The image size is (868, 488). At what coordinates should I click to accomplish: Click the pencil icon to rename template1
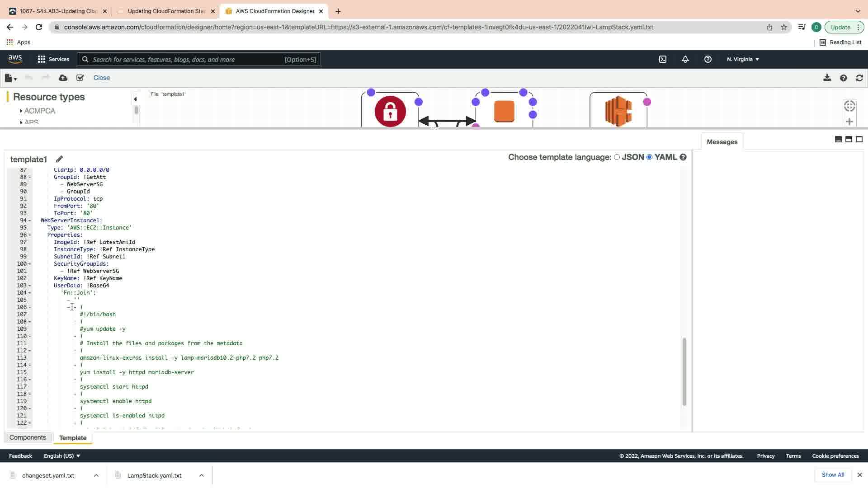[59, 159]
